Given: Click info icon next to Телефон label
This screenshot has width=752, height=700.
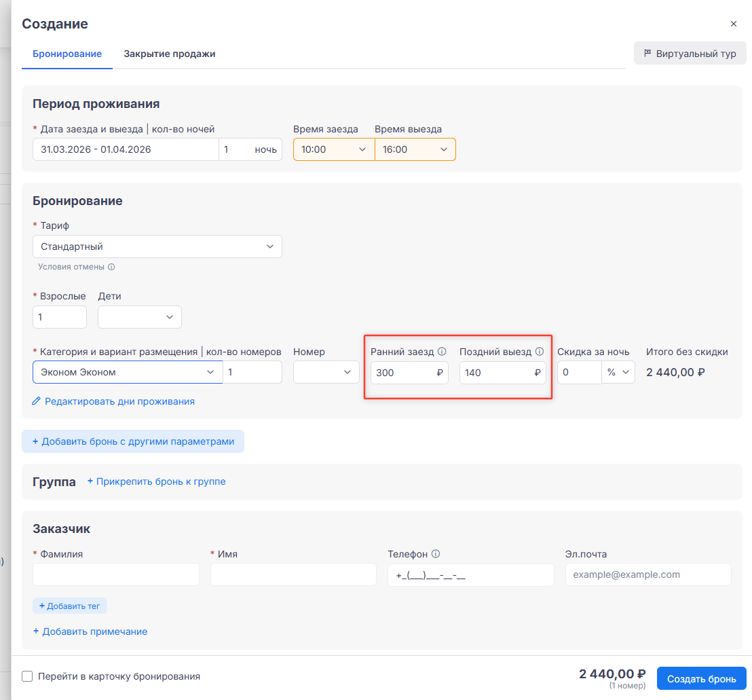Looking at the screenshot, I should (x=436, y=554).
